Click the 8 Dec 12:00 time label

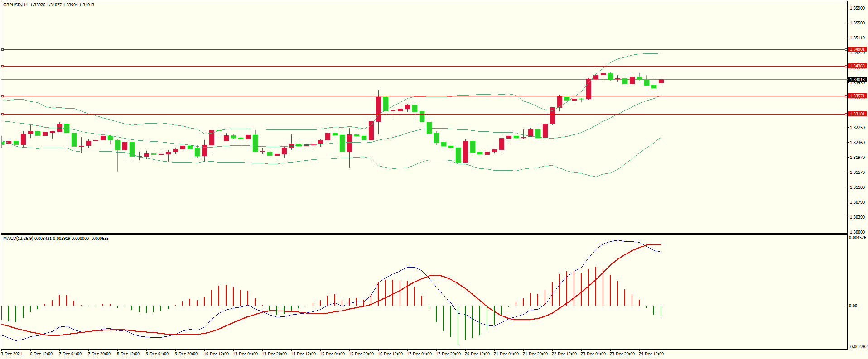click(x=128, y=354)
